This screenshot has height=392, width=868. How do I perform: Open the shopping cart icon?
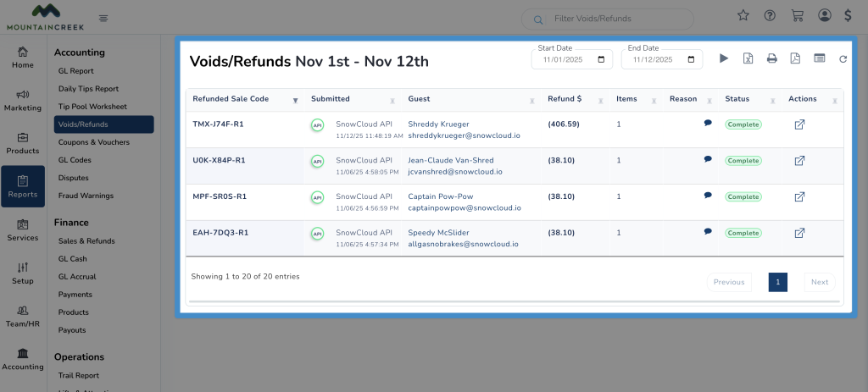point(796,15)
